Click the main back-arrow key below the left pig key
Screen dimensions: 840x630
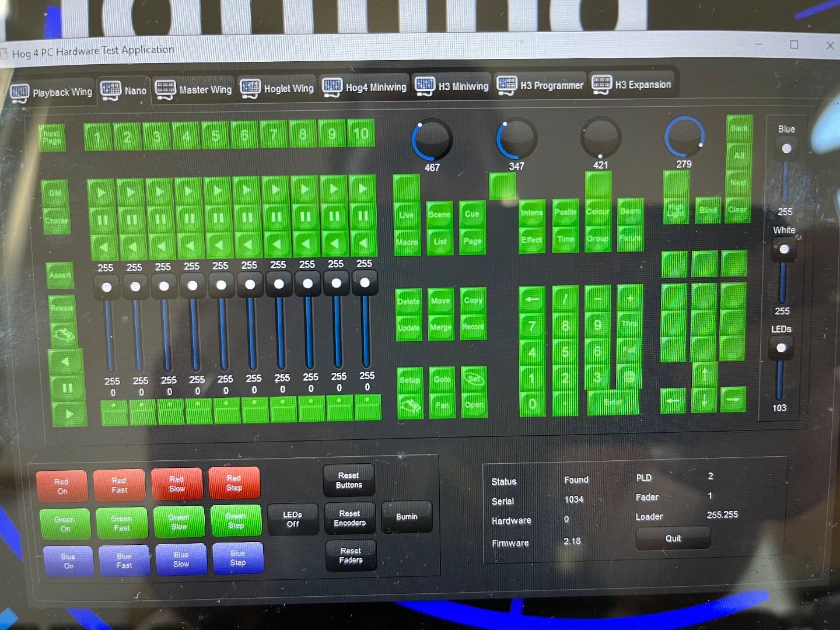click(x=65, y=362)
